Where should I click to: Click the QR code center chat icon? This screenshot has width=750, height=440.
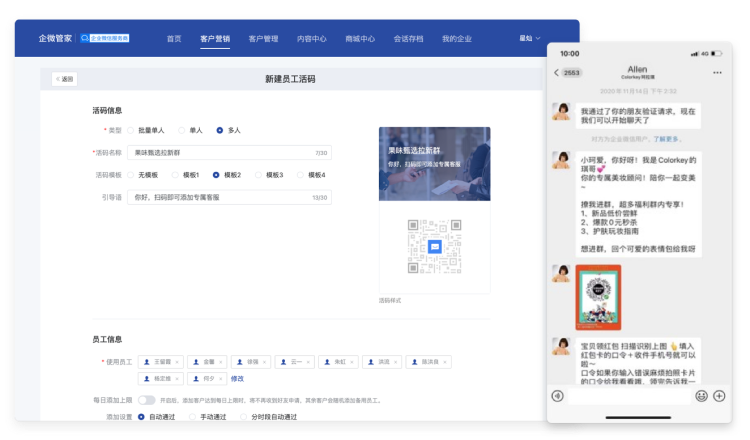pyautogui.click(x=434, y=246)
